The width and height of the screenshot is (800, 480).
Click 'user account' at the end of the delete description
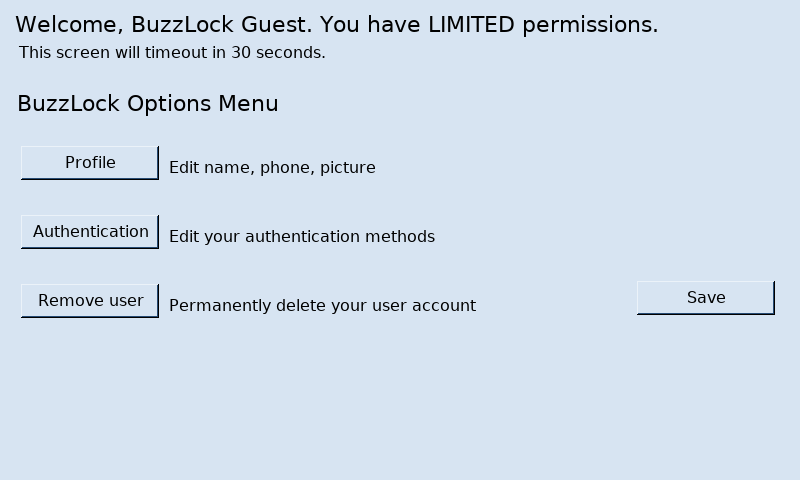424,306
